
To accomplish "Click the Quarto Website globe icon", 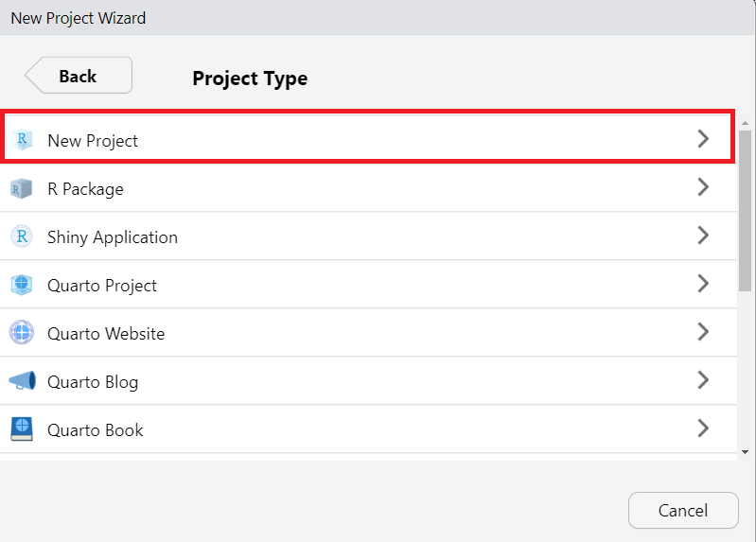I will [22, 333].
